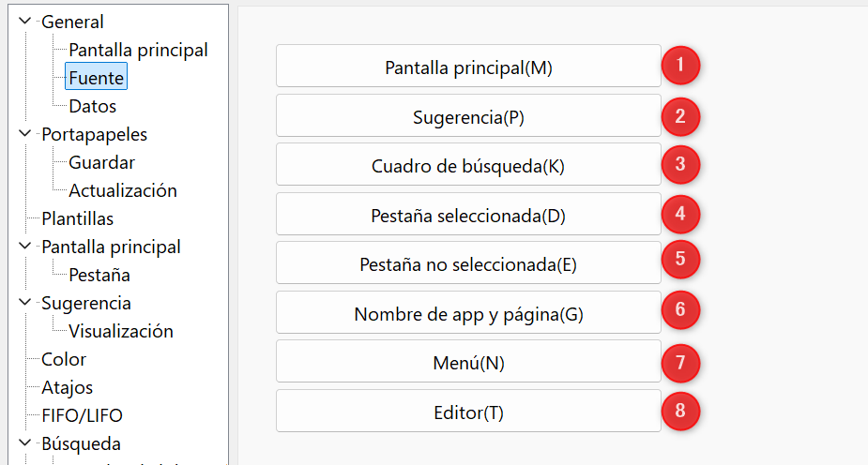
Task: Collapse the Búsqueda tree node
Action: coord(25,442)
